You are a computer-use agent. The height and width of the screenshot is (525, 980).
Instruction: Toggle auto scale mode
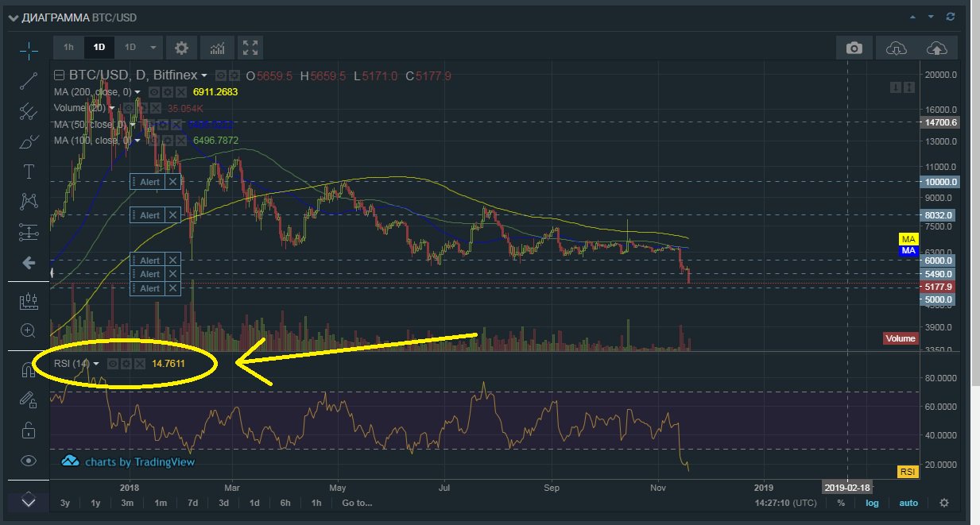[x=908, y=503]
